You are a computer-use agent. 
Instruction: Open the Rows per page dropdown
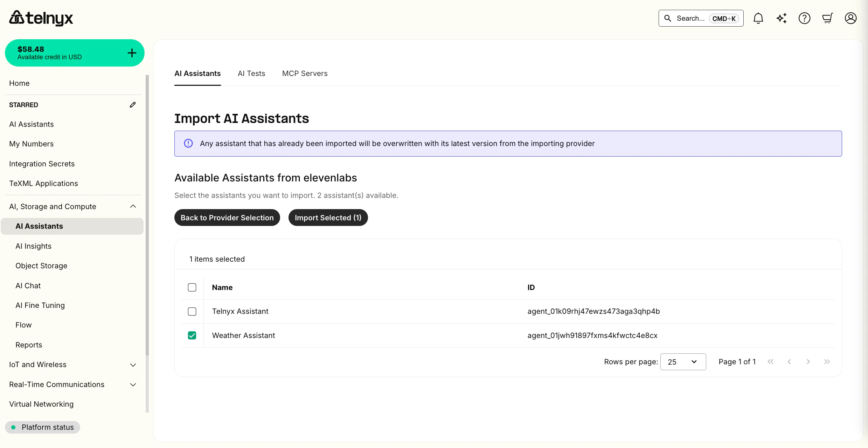[x=682, y=361]
